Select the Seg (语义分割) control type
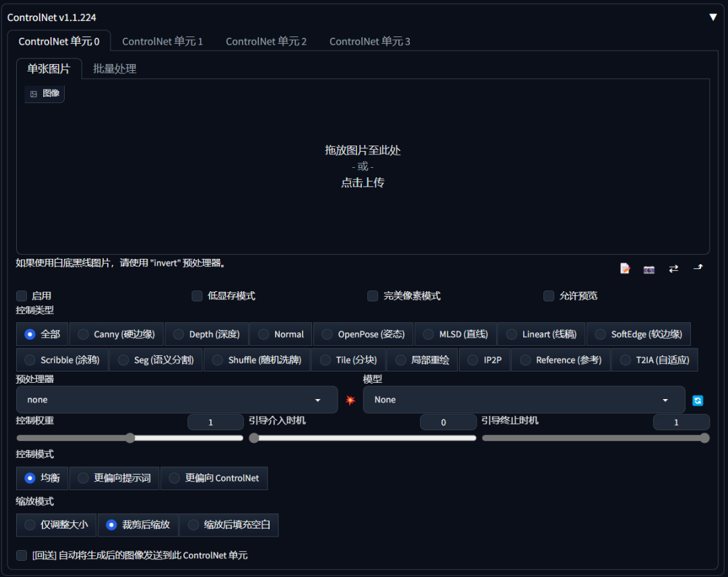The width and height of the screenshot is (728, 577). click(x=156, y=360)
